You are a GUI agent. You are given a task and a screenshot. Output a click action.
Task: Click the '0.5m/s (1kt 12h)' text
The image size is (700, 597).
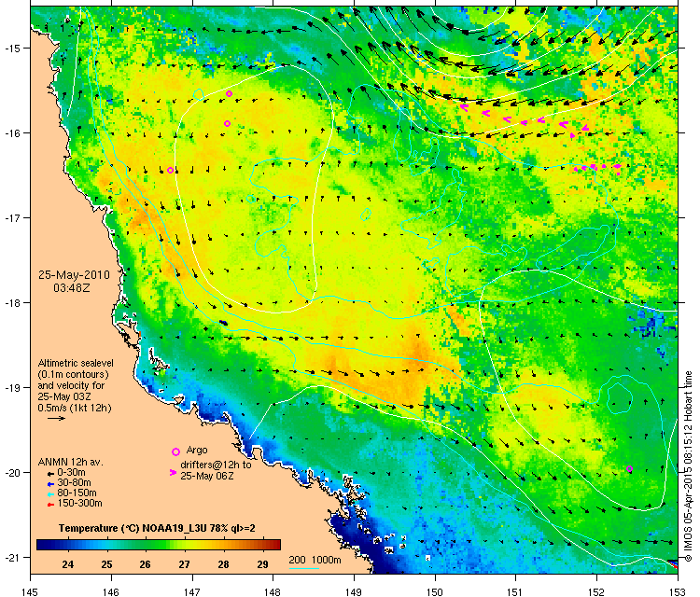(x=75, y=408)
